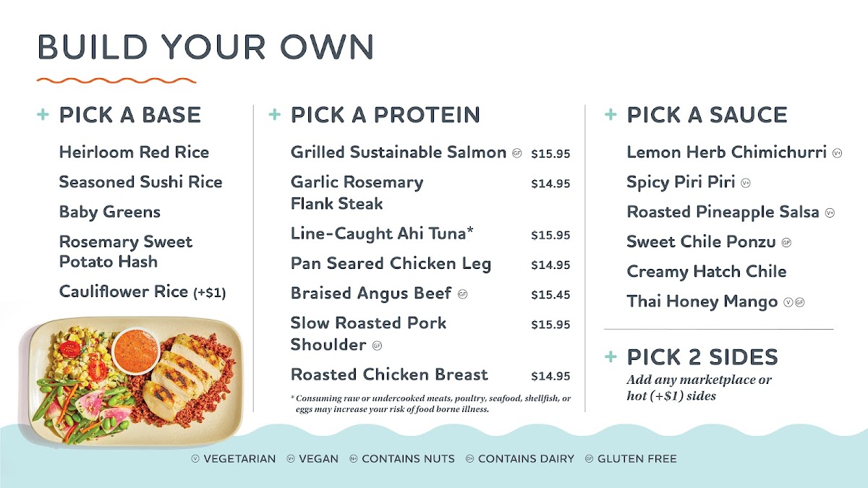
Task: Click the Contains Dairy legend icon
Action: pos(469,458)
